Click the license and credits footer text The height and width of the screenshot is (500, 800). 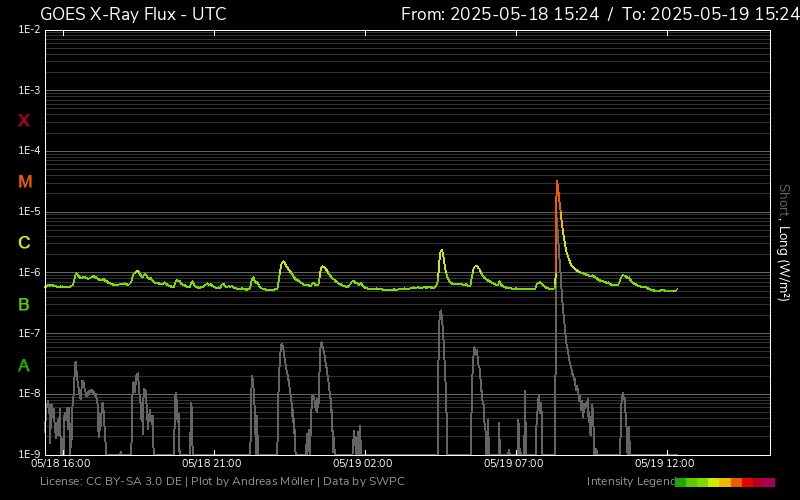click(222, 482)
